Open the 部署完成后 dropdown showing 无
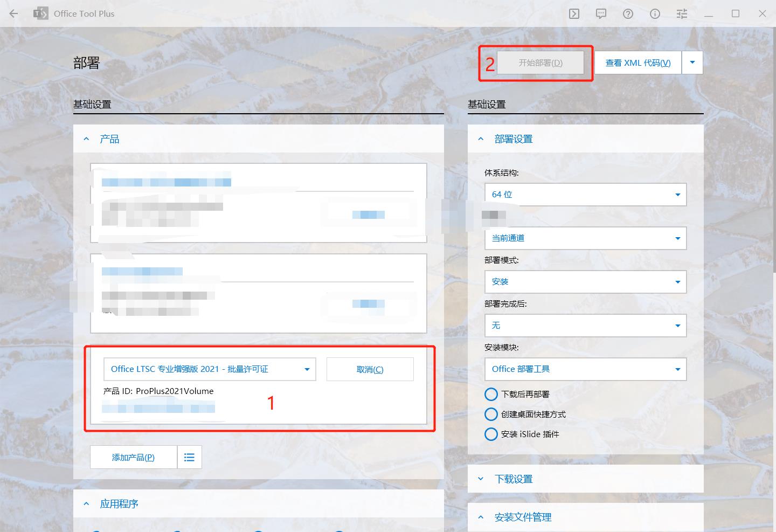This screenshot has width=776, height=532. pyautogui.click(x=585, y=326)
